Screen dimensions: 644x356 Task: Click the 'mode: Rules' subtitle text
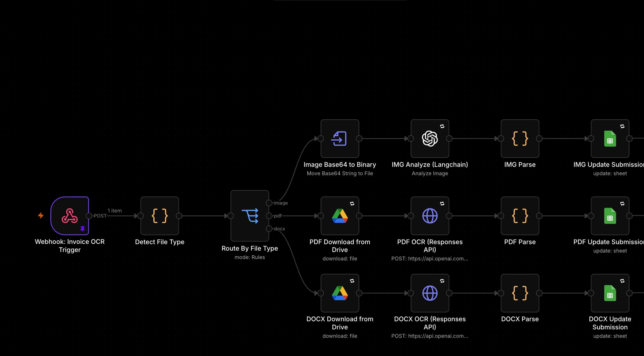pyautogui.click(x=250, y=257)
